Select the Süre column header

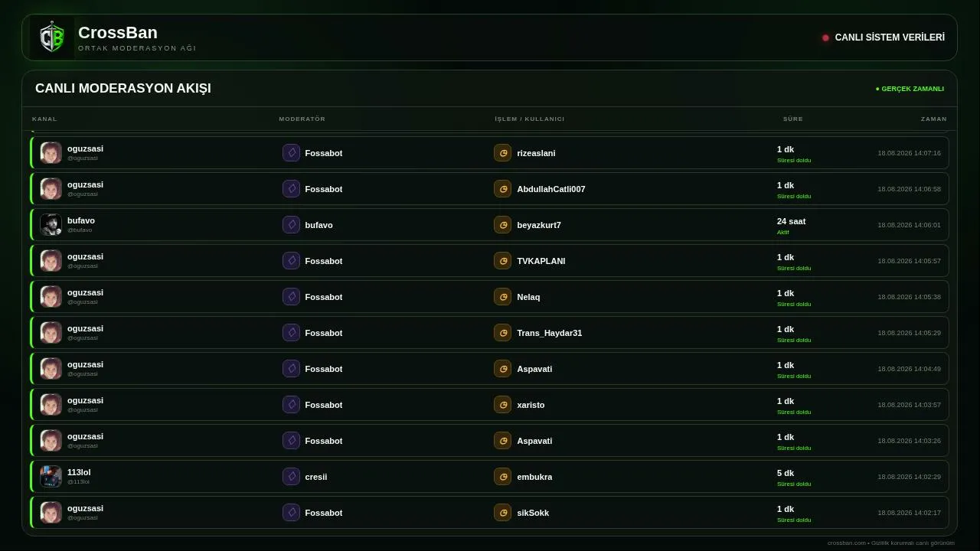pyautogui.click(x=793, y=119)
